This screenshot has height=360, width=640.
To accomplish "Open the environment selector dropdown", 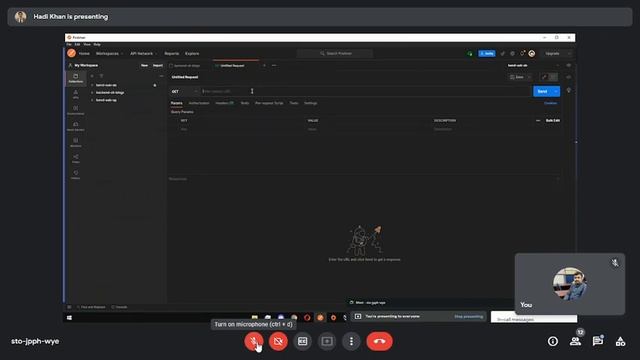I will (x=533, y=65).
